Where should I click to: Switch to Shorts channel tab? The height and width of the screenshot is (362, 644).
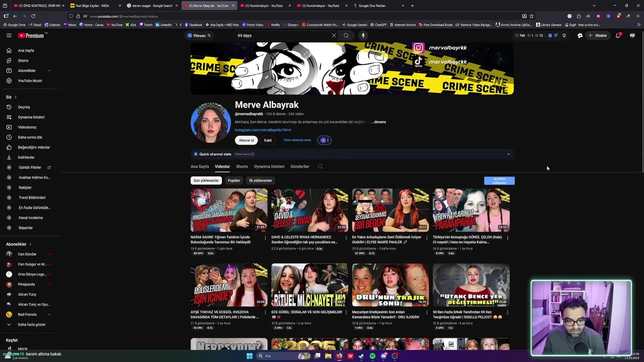click(242, 166)
